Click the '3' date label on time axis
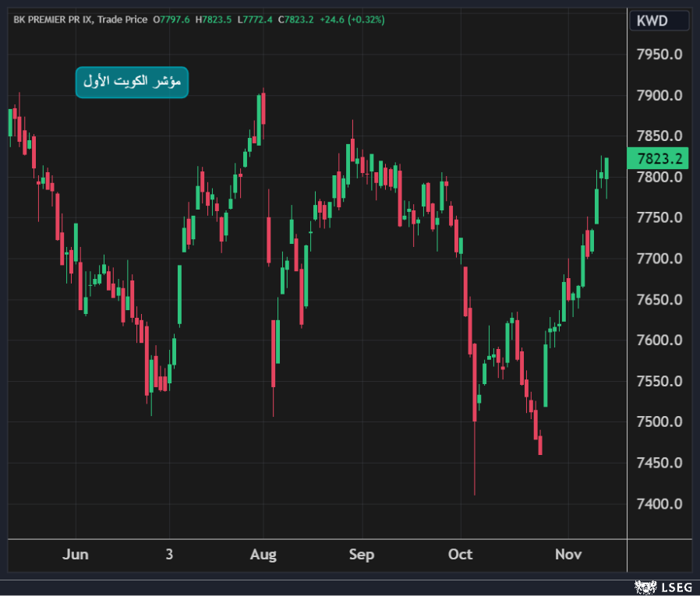Viewport: 700px width, 596px height. (169, 555)
